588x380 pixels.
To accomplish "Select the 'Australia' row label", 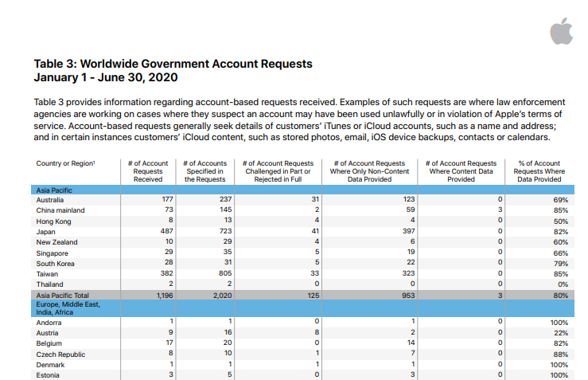I will coord(50,200).
